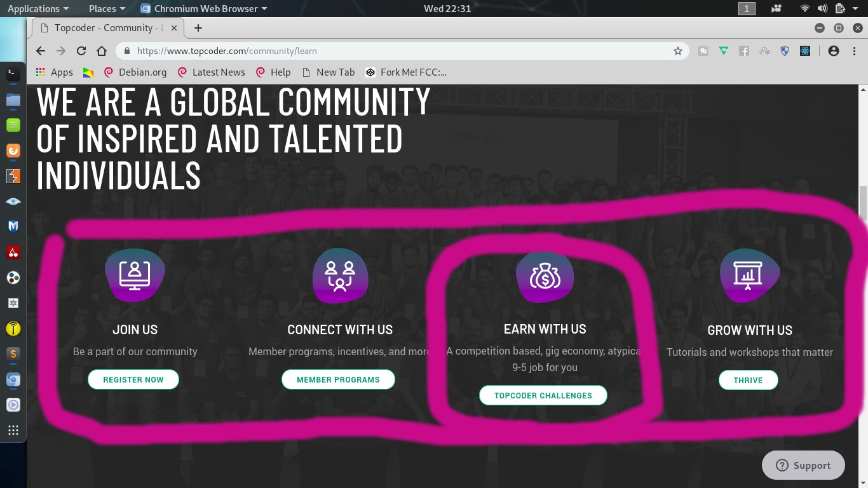Click the grey linked-circles extension icon
Screen dimensions: 868x488
[764, 51]
